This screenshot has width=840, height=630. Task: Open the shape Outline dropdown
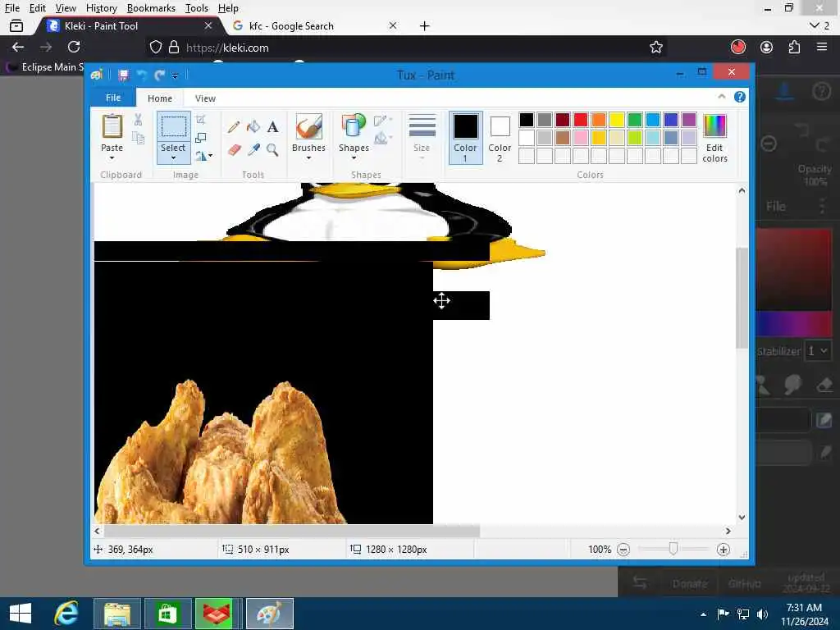(x=383, y=121)
